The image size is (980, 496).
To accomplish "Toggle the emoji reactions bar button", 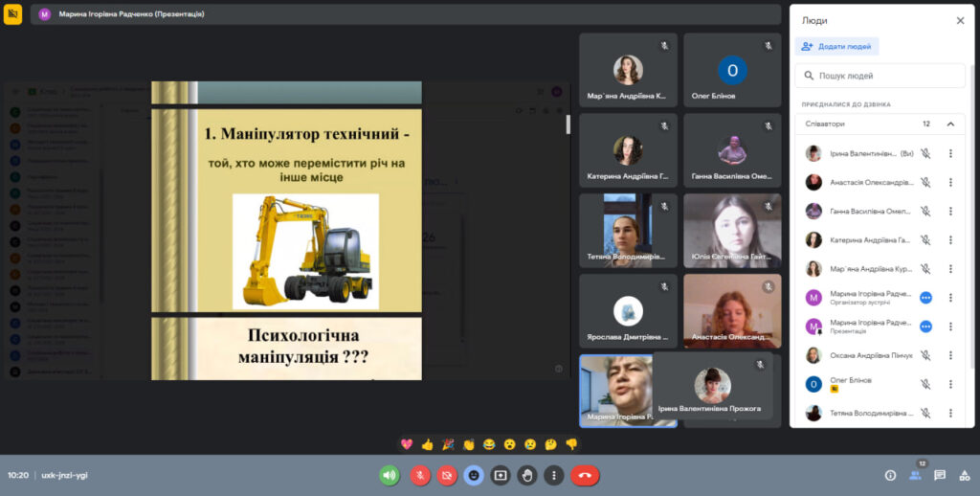I will tap(473, 475).
